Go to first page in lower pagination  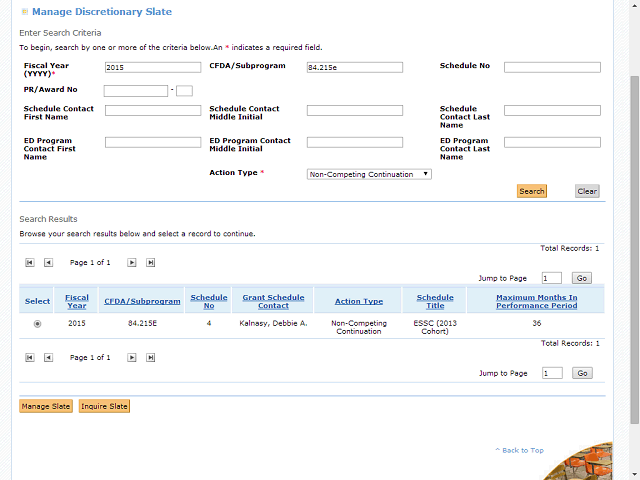30,358
